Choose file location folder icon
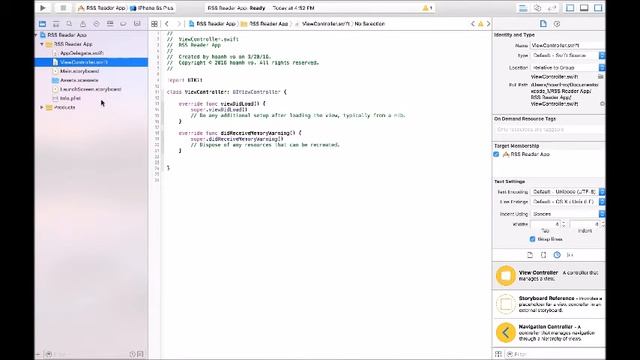 [x=601, y=76]
